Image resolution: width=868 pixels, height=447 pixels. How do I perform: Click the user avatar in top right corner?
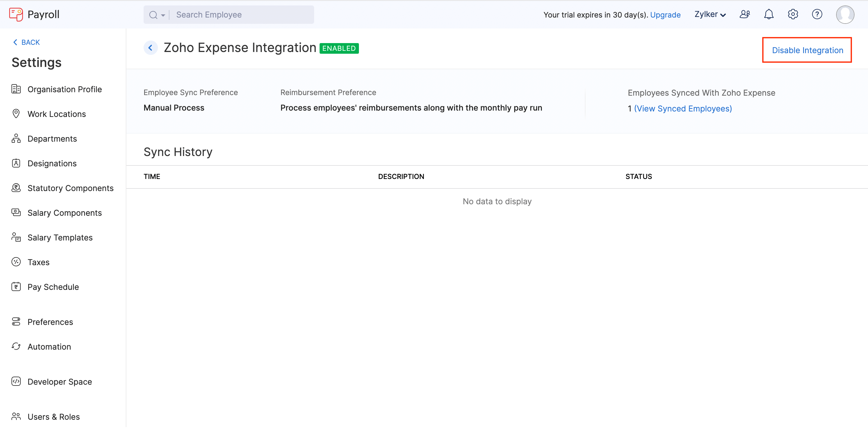click(x=845, y=14)
